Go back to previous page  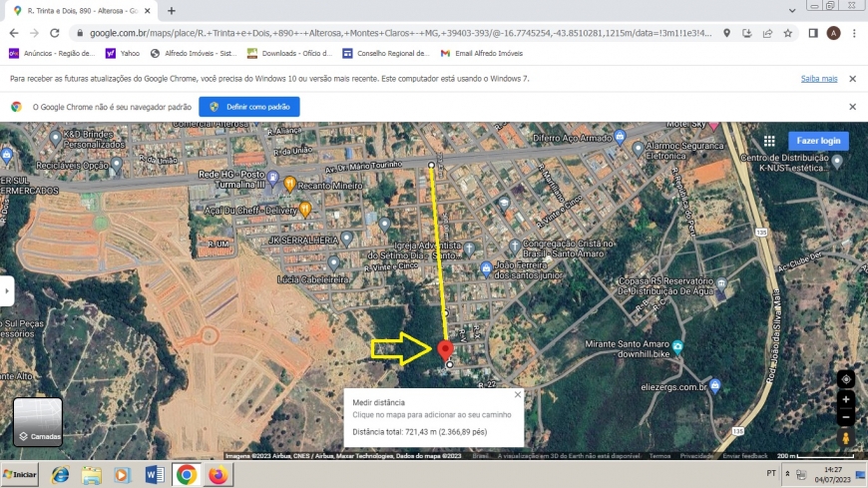[x=14, y=33]
